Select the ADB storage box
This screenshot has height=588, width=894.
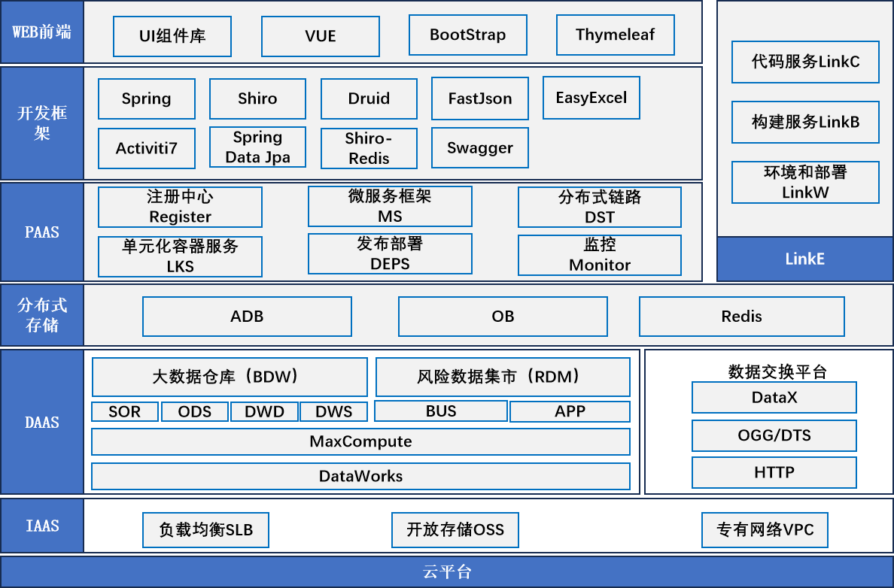(x=247, y=317)
